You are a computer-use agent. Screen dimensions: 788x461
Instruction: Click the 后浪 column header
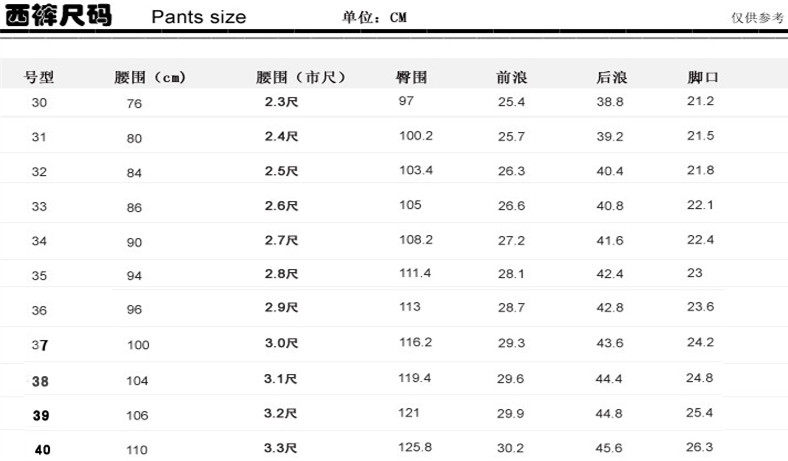[x=611, y=77]
